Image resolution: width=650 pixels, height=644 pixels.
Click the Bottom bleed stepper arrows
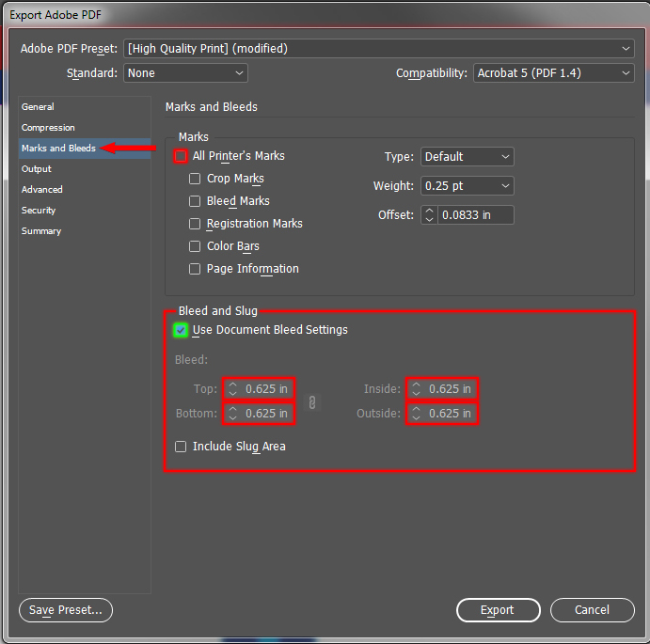(x=233, y=413)
